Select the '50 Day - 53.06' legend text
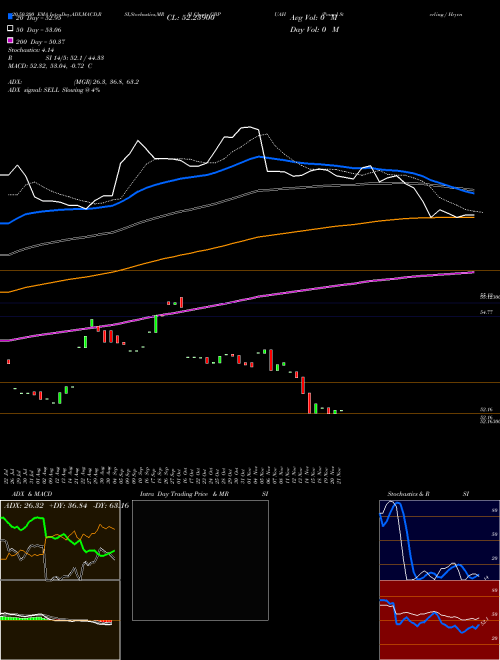Viewport: 500px width, 660px height. pyautogui.click(x=38, y=30)
